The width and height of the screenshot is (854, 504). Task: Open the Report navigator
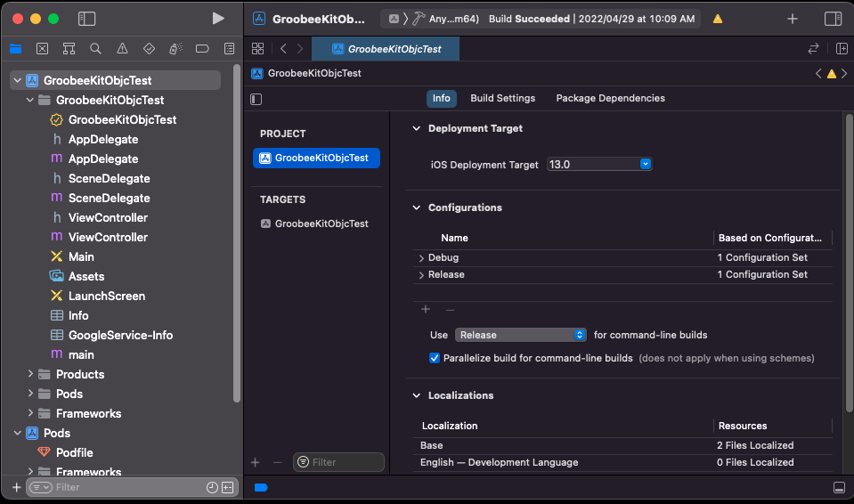coord(229,49)
